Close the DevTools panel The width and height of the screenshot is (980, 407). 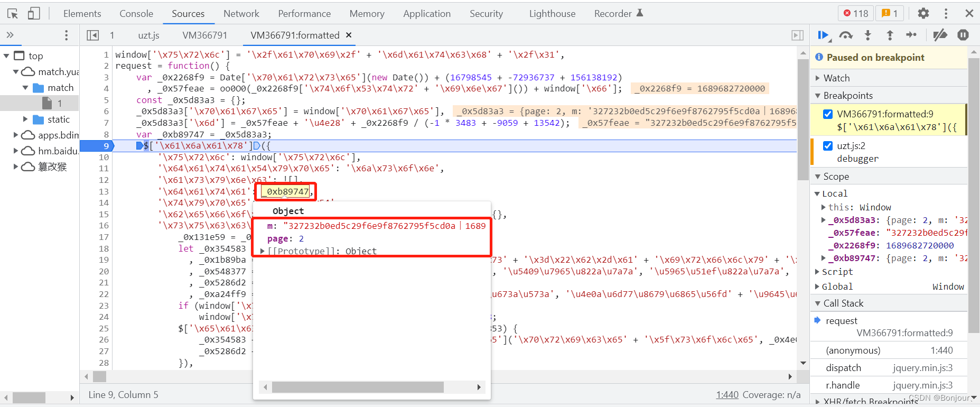pyautogui.click(x=969, y=13)
